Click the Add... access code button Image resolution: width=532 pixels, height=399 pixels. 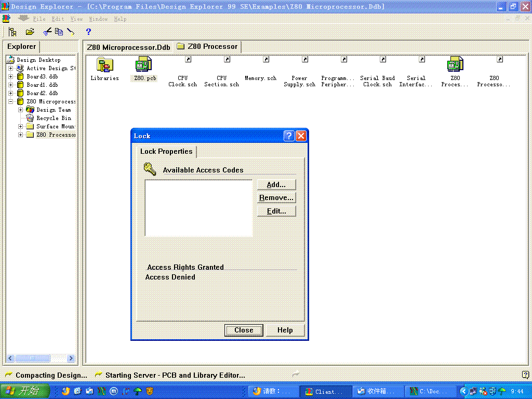pos(276,184)
